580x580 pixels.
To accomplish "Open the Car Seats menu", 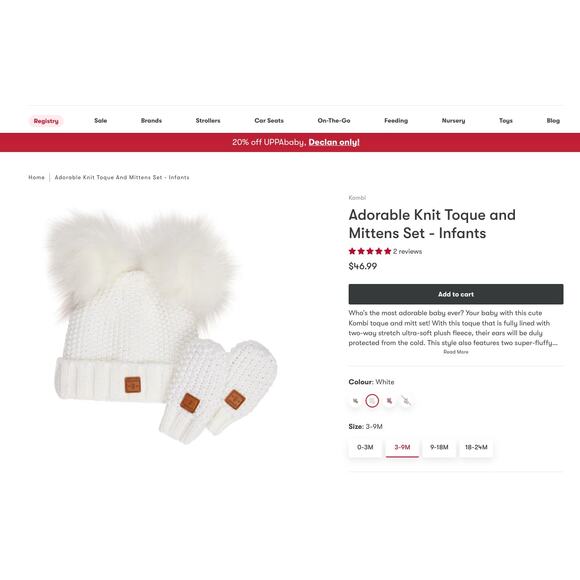I will coord(269,121).
